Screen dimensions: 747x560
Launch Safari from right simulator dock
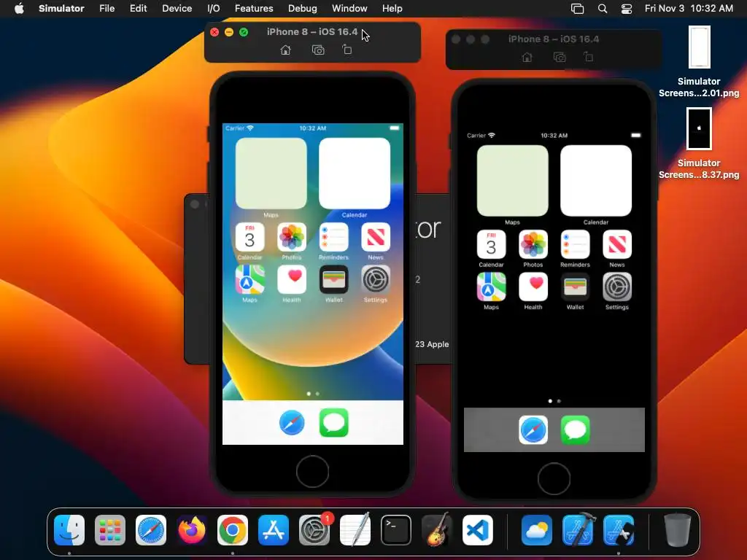533,430
